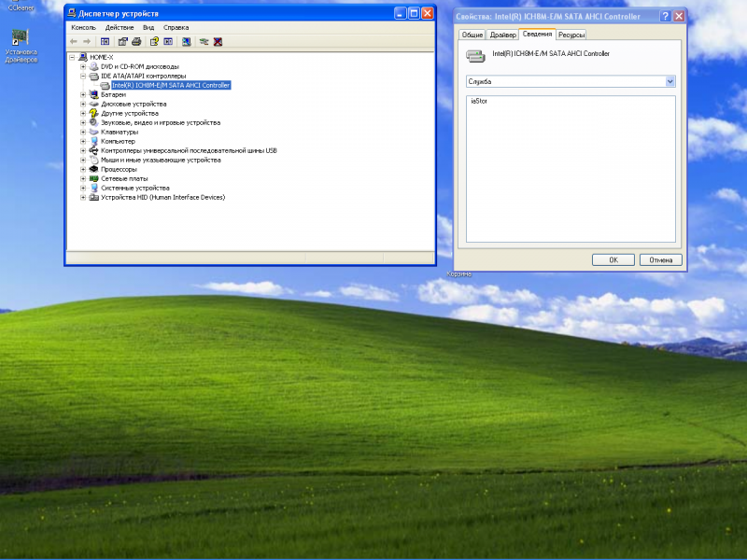
Task: Click the Клавиатуры category icon
Action: [94, 132]
